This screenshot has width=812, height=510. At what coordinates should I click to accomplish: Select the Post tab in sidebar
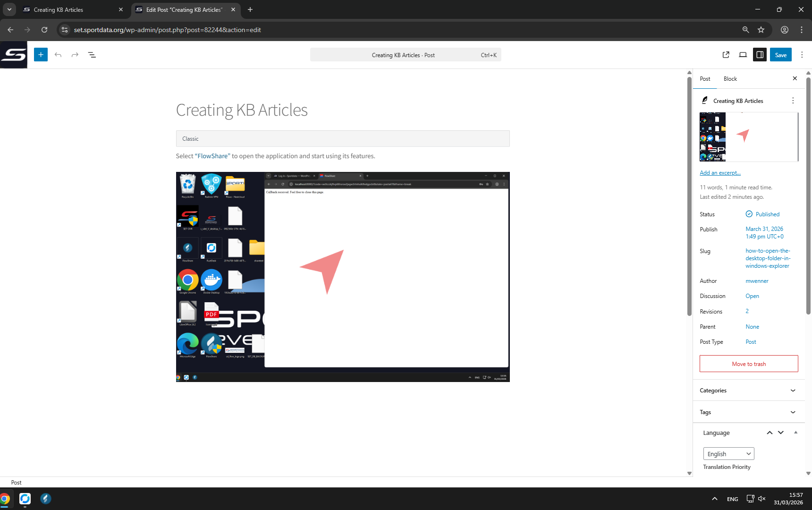705,79
